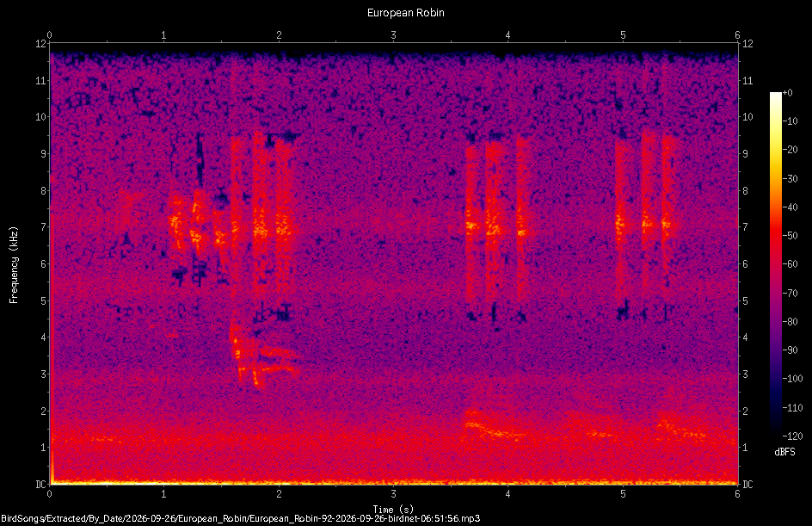Click the '10' tick on left frequency axis
This screenshot has width=812, height=526.
point(40,117)
